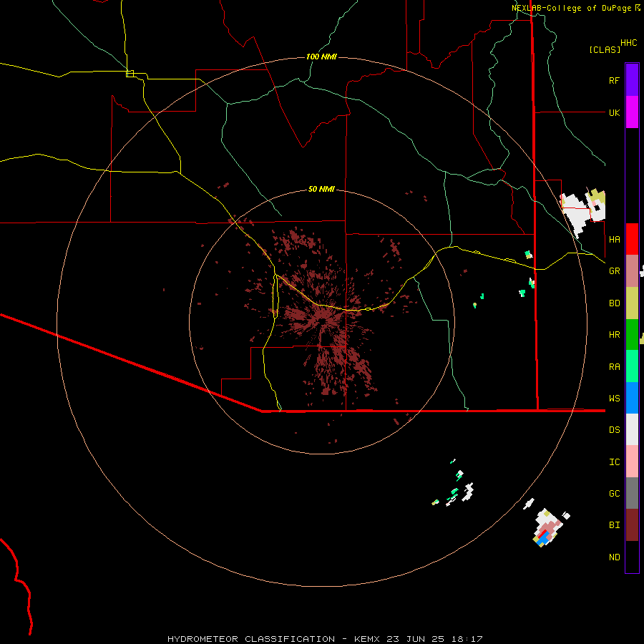Click the UK magenta legend swatch
Image resolution: width=644 pixels, height=644 pixels.
click(632, 112)
